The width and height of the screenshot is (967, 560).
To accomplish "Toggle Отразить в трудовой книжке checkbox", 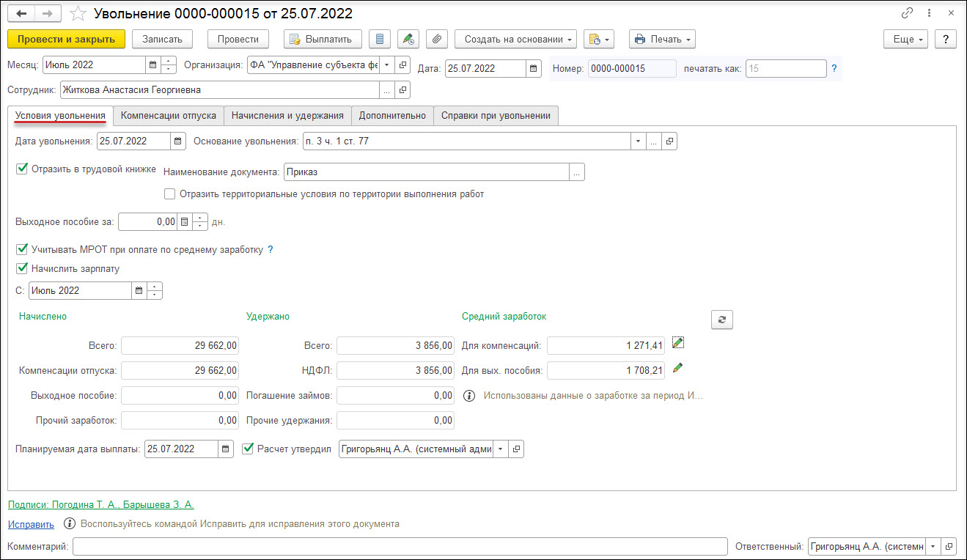I will point(22,169).
